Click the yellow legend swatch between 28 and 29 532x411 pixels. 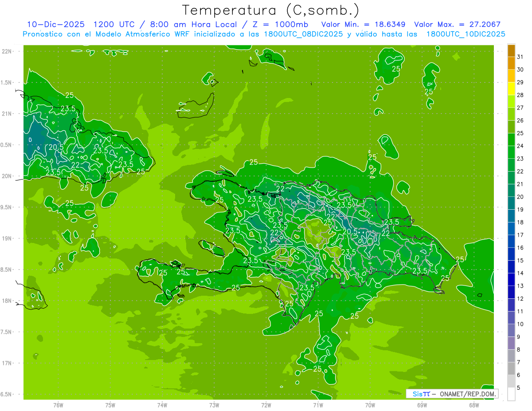pos(511,89)
